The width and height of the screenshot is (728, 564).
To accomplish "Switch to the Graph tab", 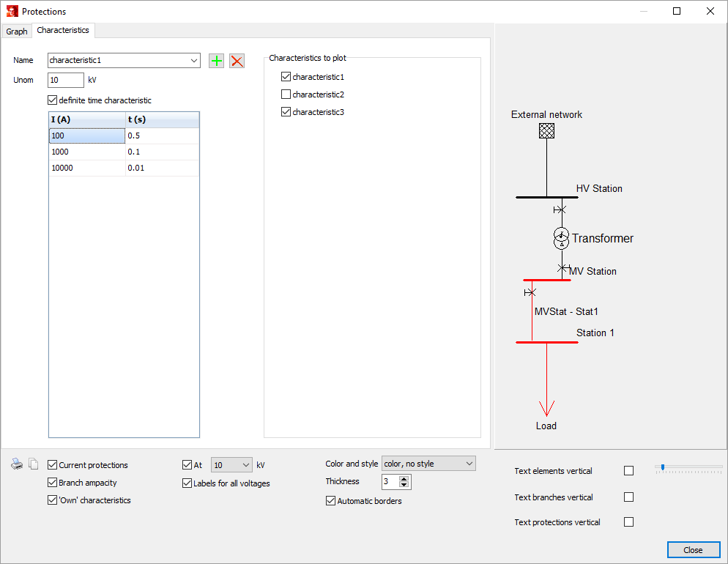I will coord(17,31).
